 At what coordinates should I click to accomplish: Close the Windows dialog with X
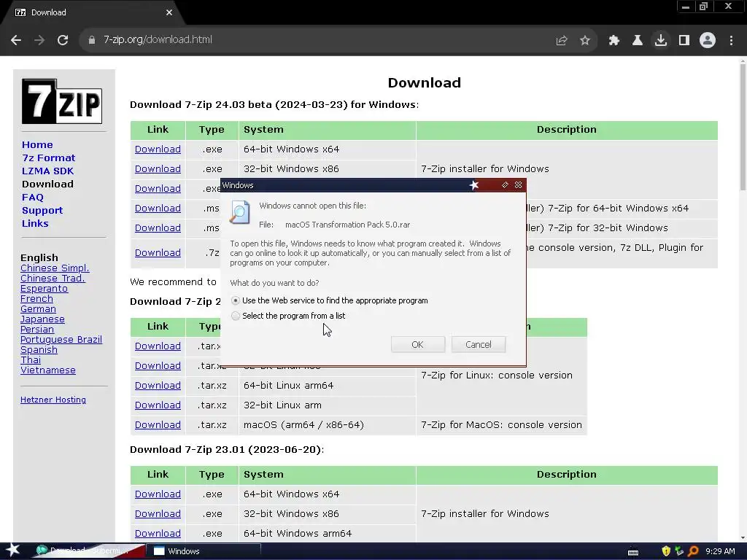519,184
